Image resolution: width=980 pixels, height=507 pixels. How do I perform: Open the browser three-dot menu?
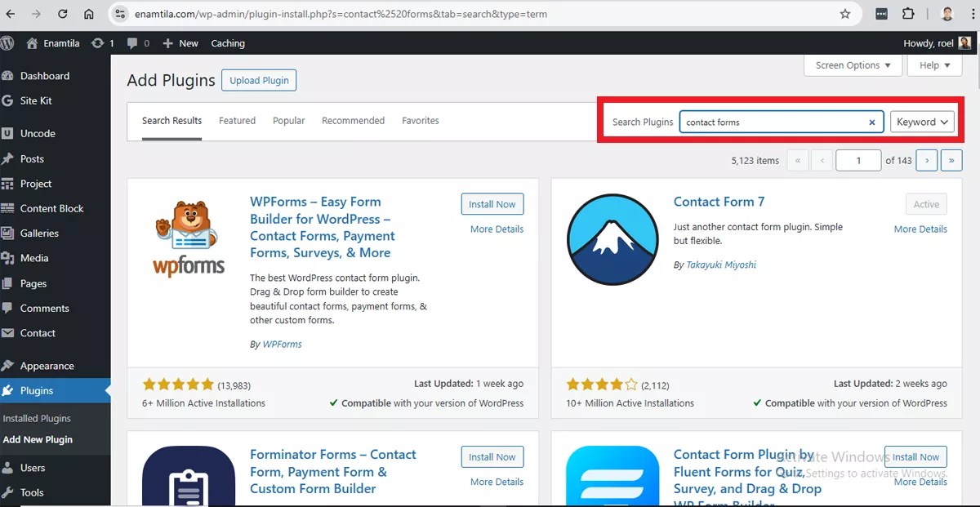point(971,14)
